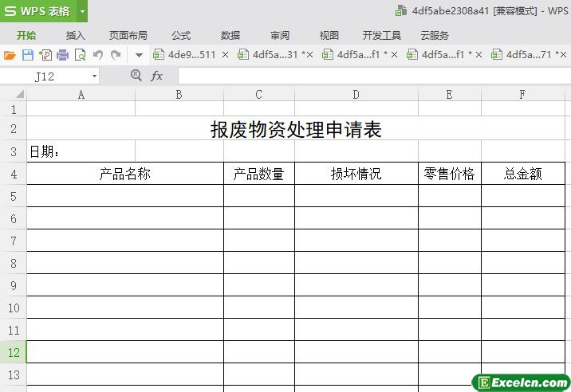571x392 pixels.
Task: Click the open folder icon
Action: click(10, 55)
